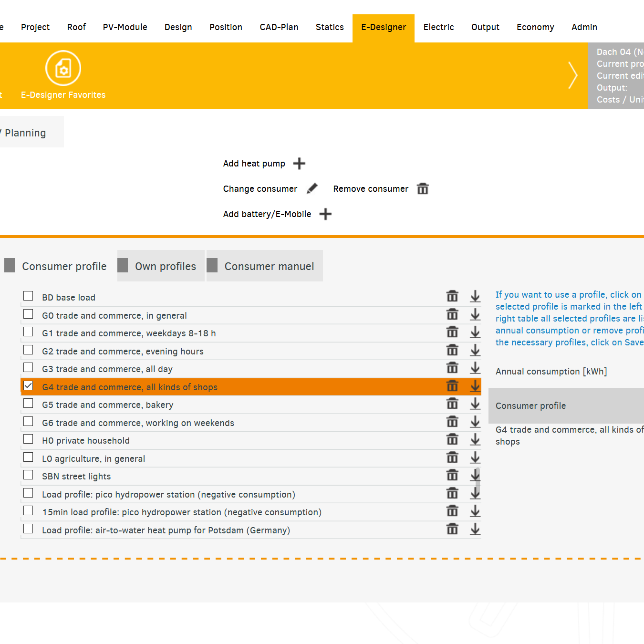Go to the Electric menu tab

(x=438, y=27)
